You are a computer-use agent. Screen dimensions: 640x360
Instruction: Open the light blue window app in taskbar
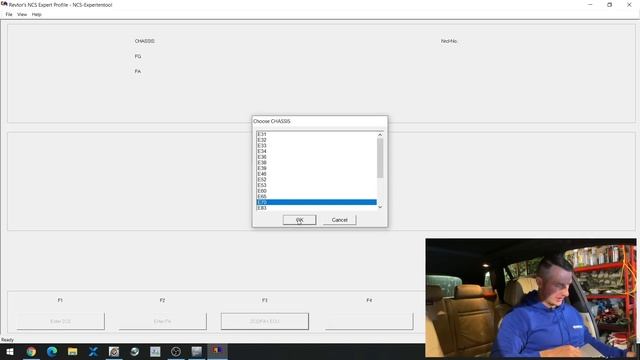[155, 351]
